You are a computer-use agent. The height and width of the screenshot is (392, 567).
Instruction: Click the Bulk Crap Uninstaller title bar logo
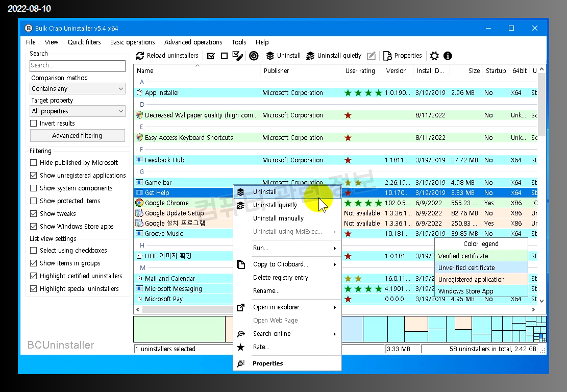click(28, 28)
